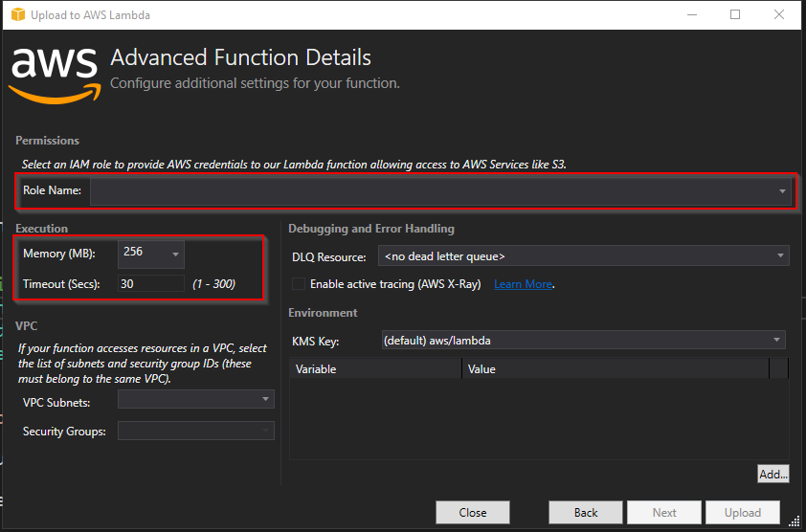Minimize the Upload to AWS Lambda window
This screenshot has width=806, height=532.
click(692, 15)
